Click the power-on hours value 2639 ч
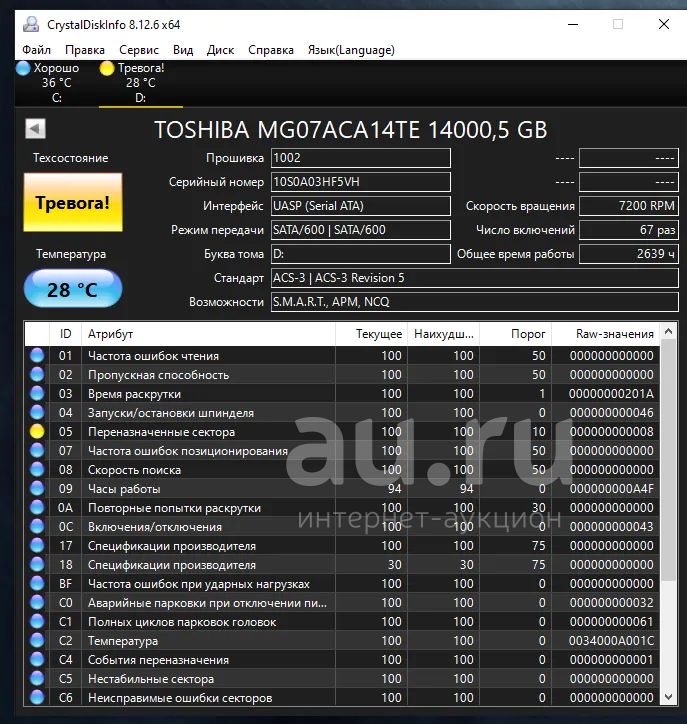The image size is (687, 724). 629,254
